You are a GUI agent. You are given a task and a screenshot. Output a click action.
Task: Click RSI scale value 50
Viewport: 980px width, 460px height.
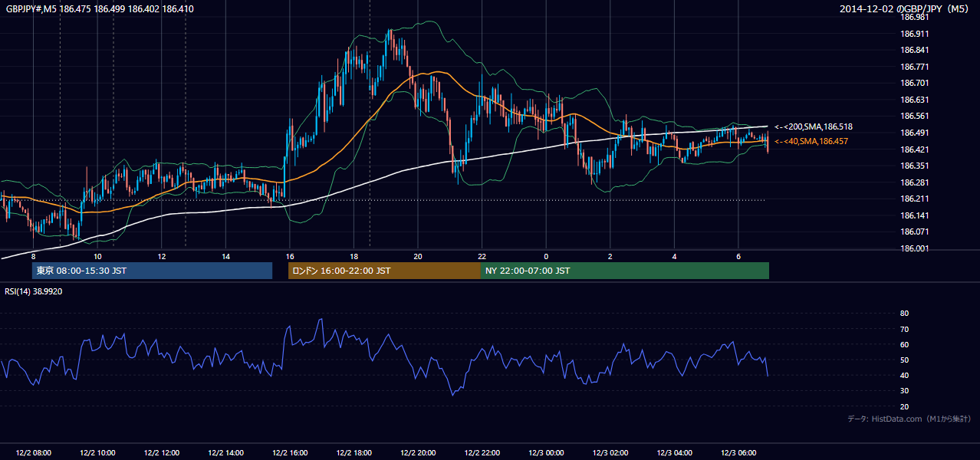[904, 360]
